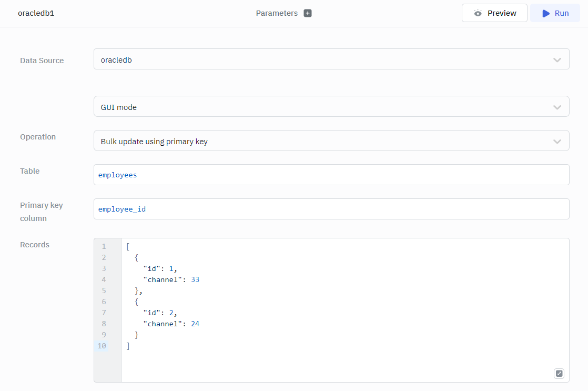Viewport: 588px width, 391px height.
Task: Click the Parameters label
Action: click(x=277, y=13)
